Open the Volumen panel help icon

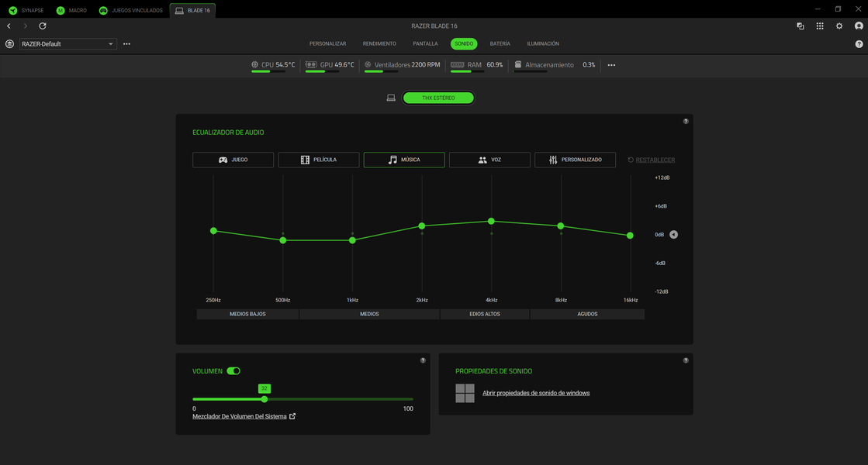[x=423, y=360]
